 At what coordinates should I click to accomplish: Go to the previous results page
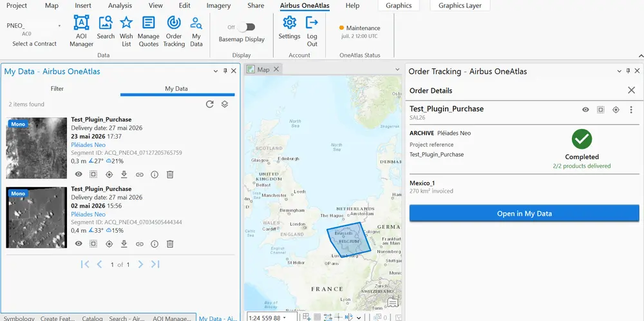point(99,264)
